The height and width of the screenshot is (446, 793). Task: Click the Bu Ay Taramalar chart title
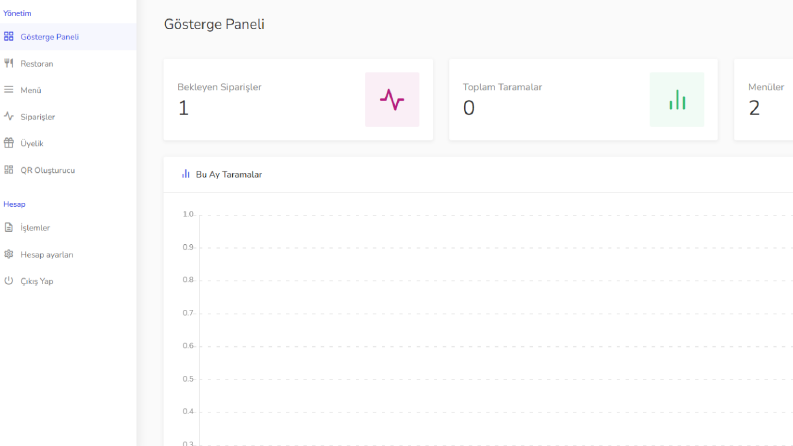(x=229, y=174)
